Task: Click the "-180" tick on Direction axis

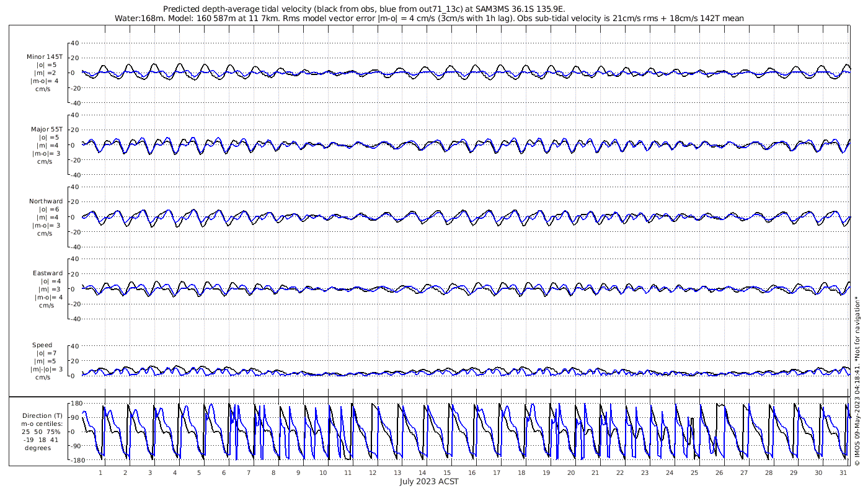Action: (x=77, y=460)
